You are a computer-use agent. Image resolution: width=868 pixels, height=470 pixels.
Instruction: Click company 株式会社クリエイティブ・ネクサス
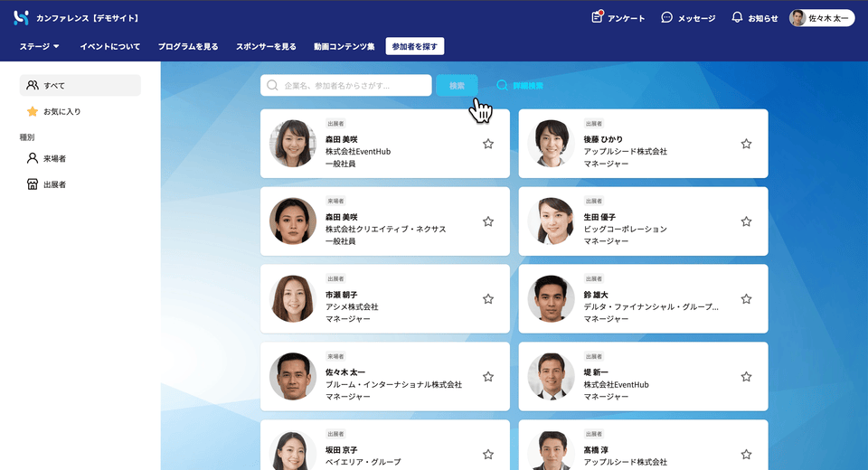(386, 230)
